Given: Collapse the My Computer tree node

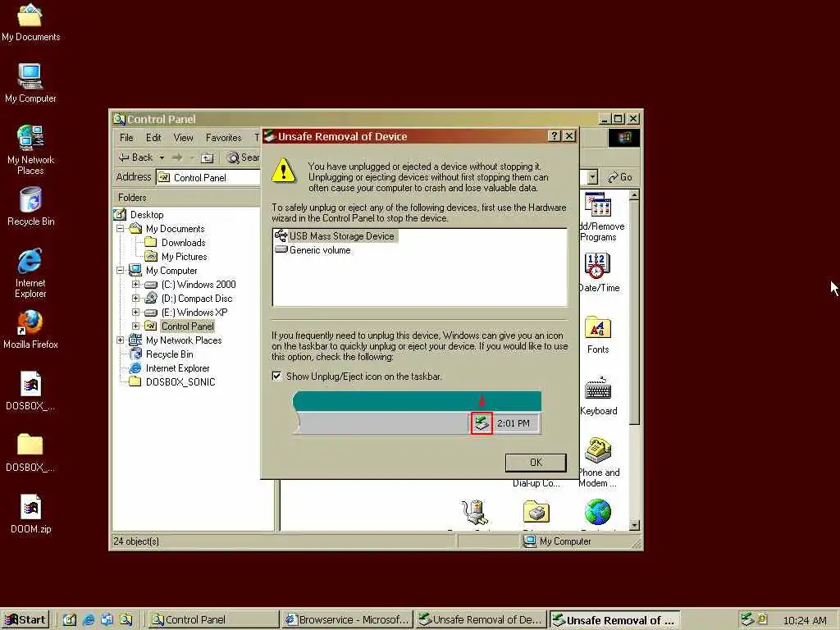Looking at the screenshot, I should 121,271.
